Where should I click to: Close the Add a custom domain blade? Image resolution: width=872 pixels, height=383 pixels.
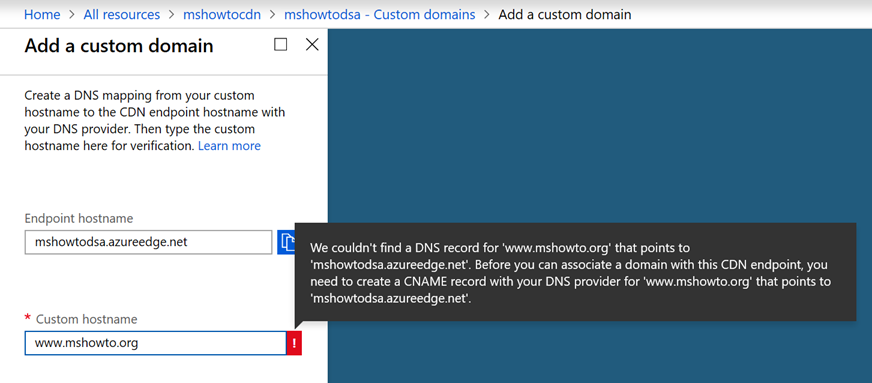coord(312,44)
